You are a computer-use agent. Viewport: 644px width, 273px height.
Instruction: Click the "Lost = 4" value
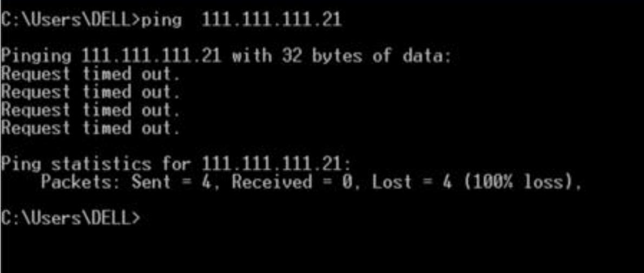(412, 182)
